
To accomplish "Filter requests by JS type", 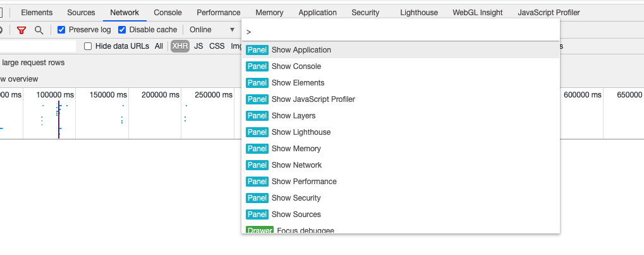I will pyautogui.click(x=198, y=46).
